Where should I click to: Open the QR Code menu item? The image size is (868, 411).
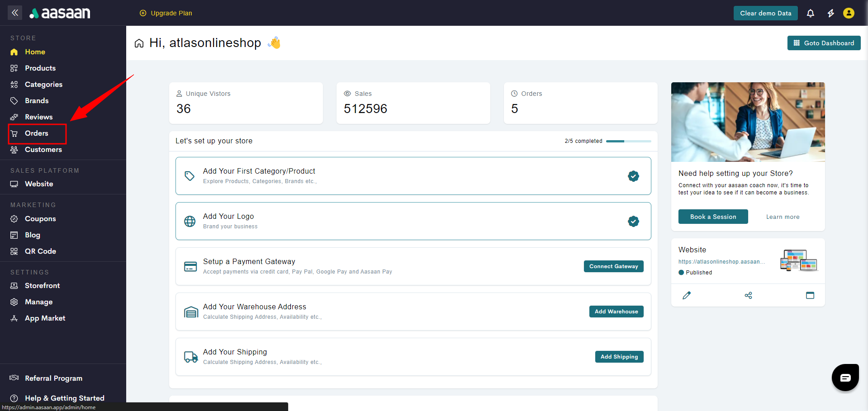coord(40,251)
